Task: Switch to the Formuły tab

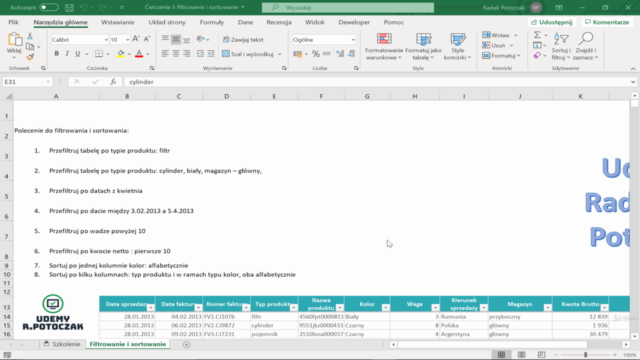Action: pyautogui.click(x=211, y=22)
